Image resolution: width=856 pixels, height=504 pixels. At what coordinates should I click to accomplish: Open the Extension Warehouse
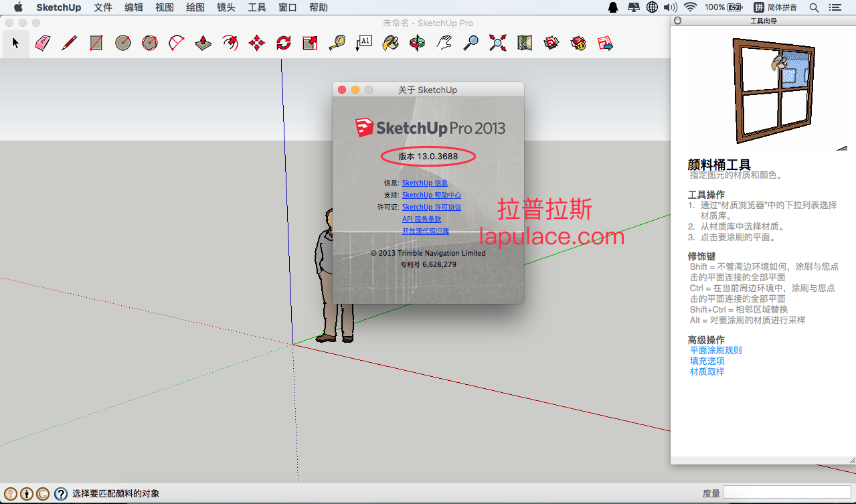[x=578, y=44]
